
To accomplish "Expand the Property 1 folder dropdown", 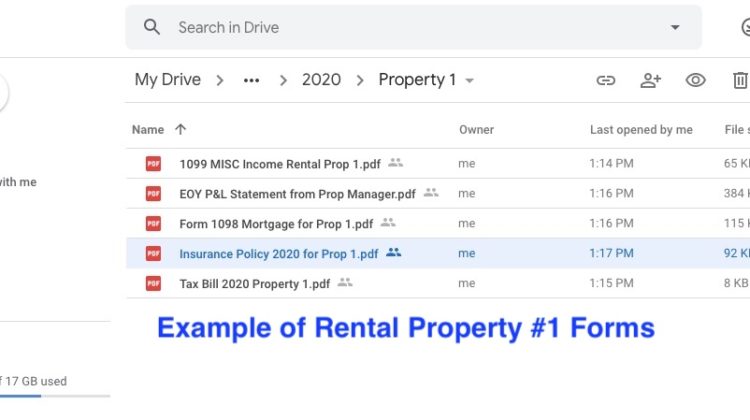I will click(x=470, y=81).
